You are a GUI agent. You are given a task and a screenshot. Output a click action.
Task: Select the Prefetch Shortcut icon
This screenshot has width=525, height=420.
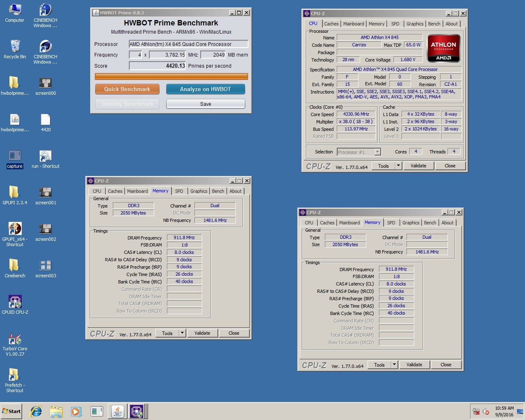(x=15, y=381)
